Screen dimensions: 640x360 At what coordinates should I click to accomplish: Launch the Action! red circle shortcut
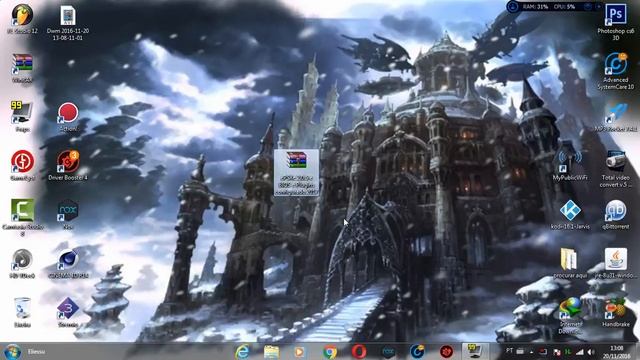click(68, 117)
